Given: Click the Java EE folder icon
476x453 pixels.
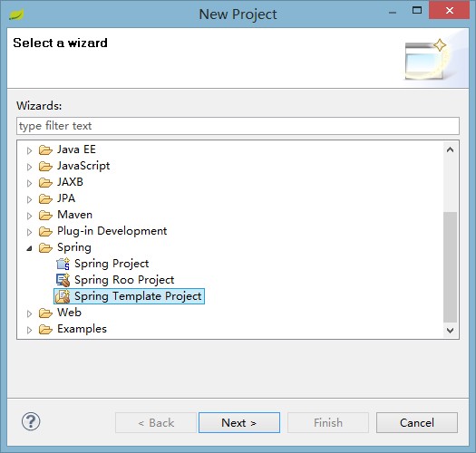Looking at the screenshot, I should click(x=45, y=149).
